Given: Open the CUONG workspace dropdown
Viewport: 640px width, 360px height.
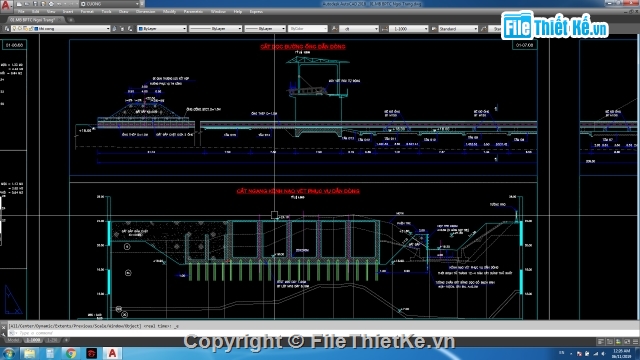Looking at the screenshot, I should (110, 4).
